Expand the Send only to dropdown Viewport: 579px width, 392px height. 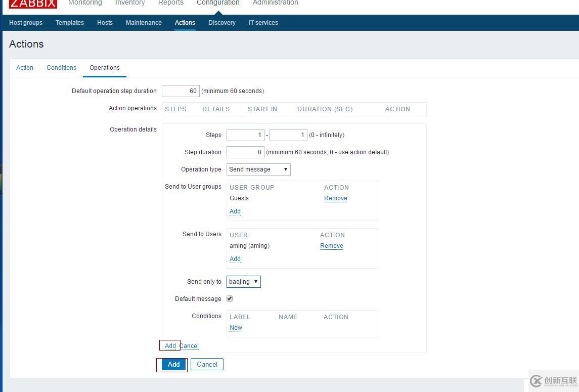click(243, 281)
